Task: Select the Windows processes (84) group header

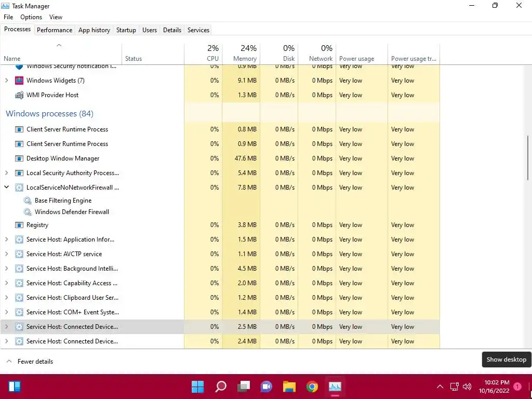Action: click(49, 114)
